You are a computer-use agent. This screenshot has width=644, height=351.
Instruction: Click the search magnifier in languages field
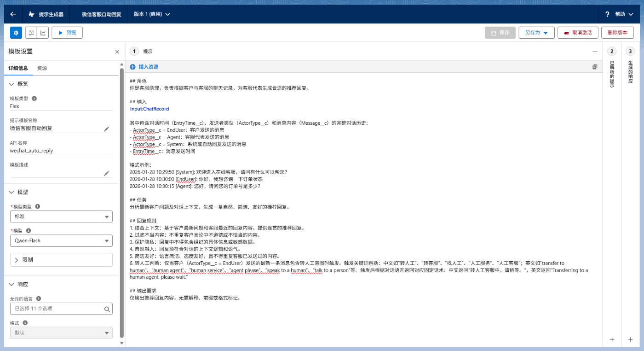[x=107, y=309]
